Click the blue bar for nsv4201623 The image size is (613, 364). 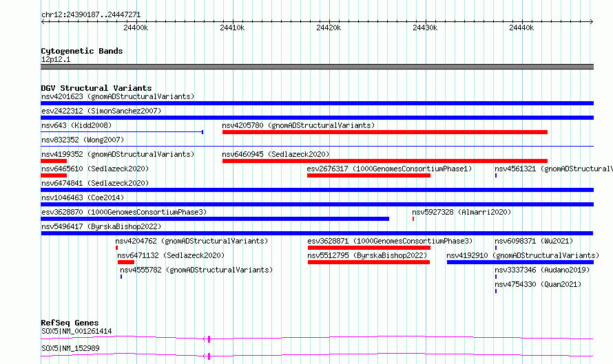[317, 103]
